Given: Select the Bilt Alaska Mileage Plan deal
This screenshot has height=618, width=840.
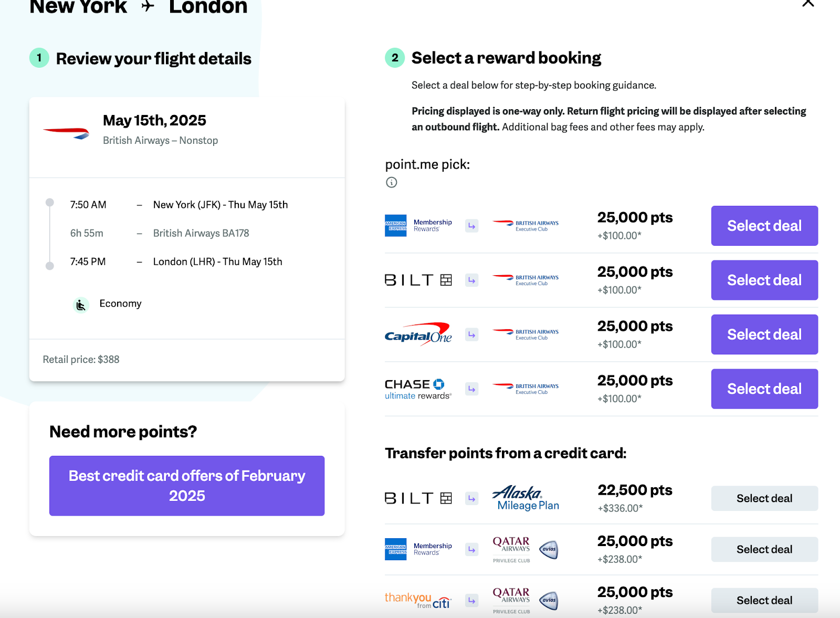Looking at the screenshot, I should point(764,498).
